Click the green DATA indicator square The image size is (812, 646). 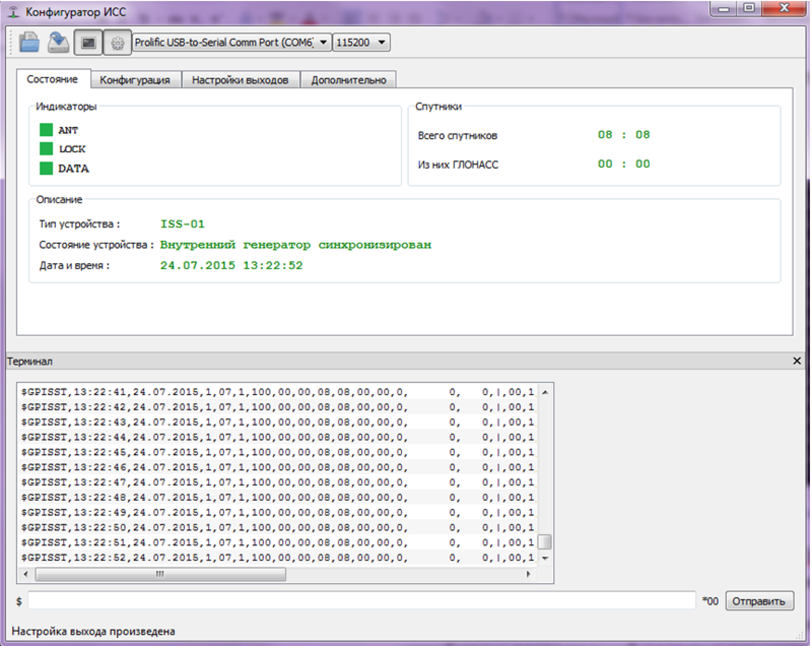click(x=46, y=168)
